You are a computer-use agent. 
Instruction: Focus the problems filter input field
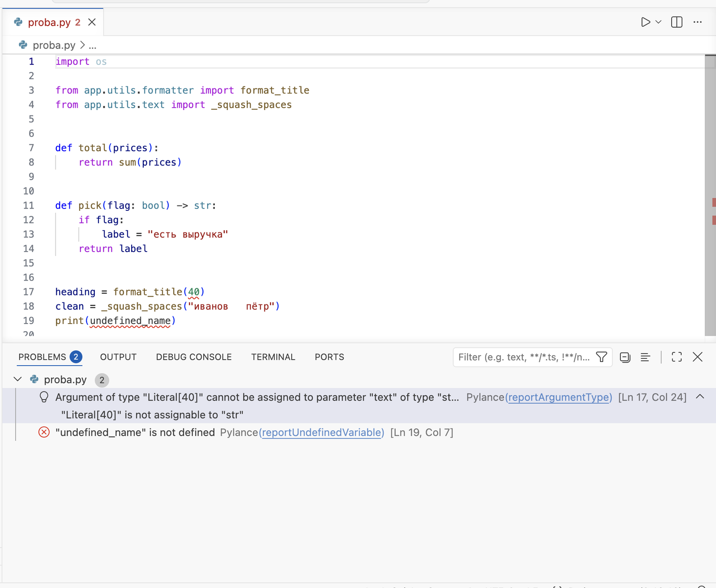tap(524, 357)
